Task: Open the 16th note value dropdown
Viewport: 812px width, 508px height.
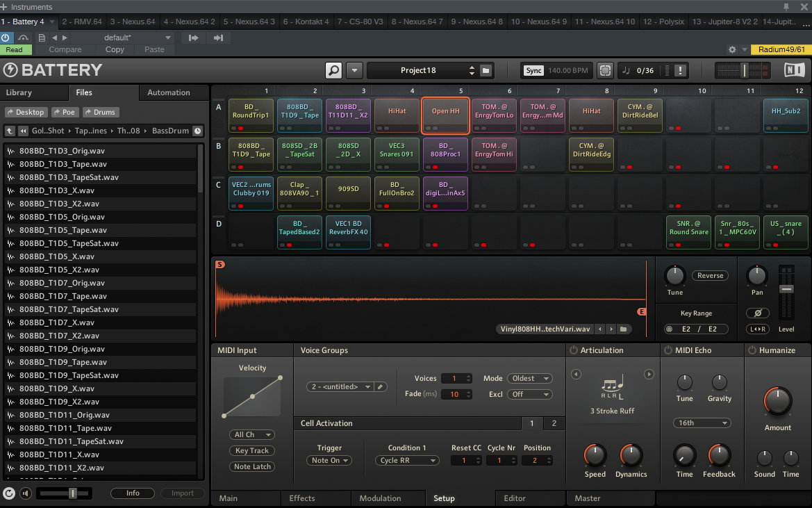Action: pos(702,423)
